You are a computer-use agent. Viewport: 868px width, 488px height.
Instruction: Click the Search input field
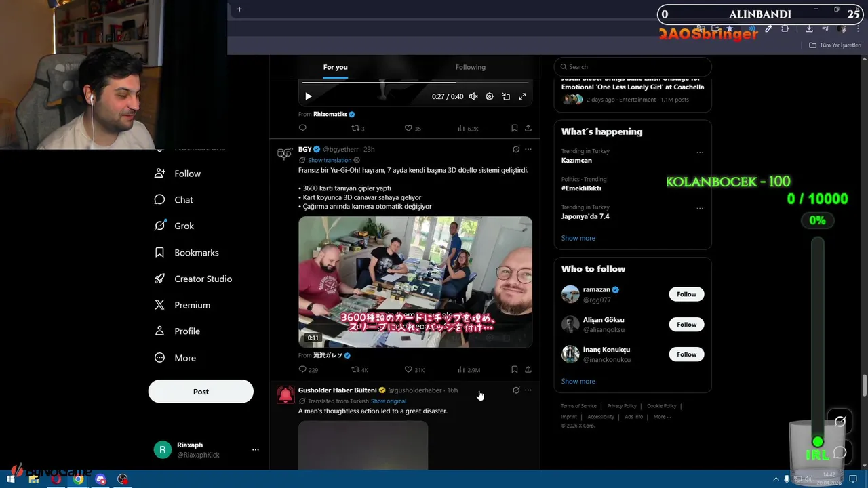pyautogui.click(x=633, y=67)
